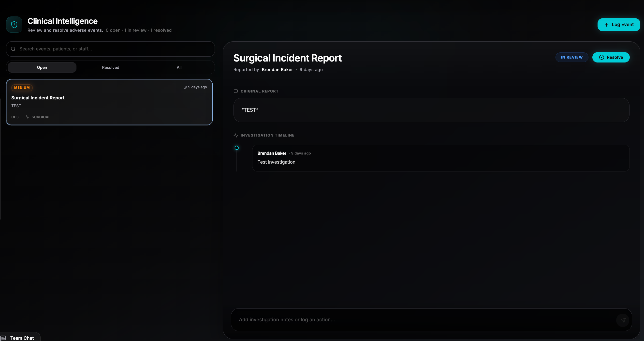Click the activity icon next to SURGICAL
The height and width of the screenshot is (341, 644).
pyautogui.click(x=27, y=117)
